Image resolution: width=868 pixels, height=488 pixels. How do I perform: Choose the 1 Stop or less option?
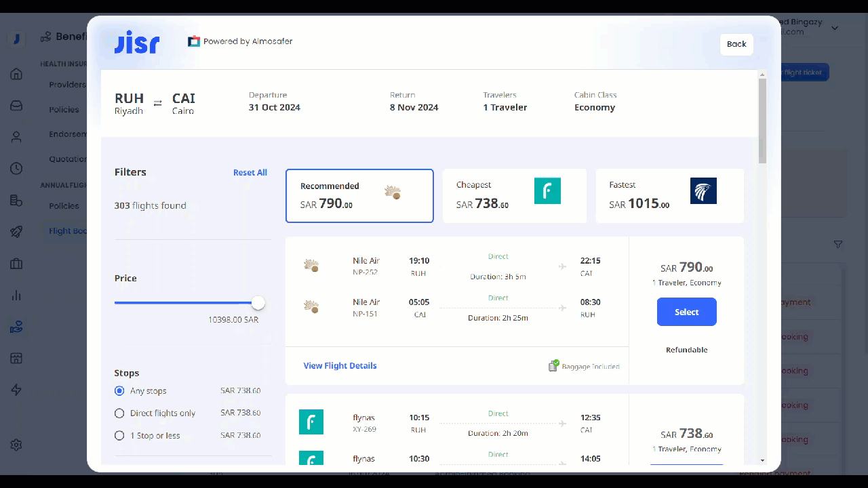click(x=120, y=436)
